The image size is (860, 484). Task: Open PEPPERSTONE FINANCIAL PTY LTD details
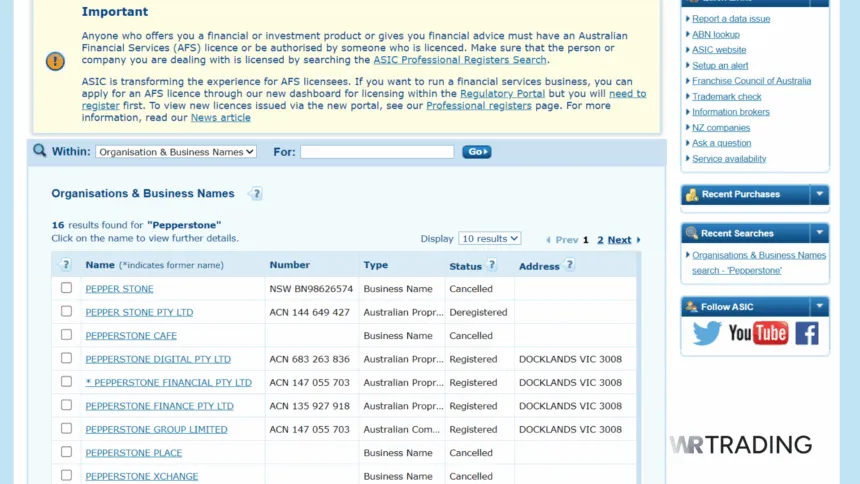168,382
